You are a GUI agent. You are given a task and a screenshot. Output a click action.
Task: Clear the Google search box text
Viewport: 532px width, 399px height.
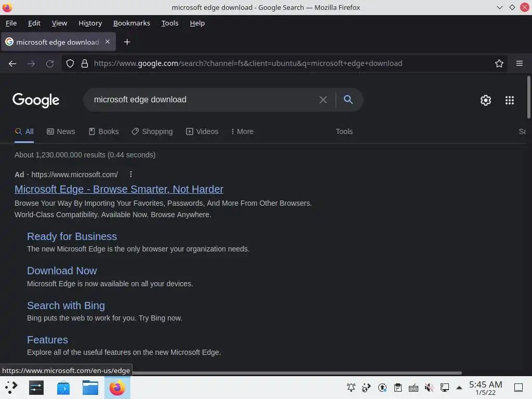pyautogui.click(x=323, y=100)
